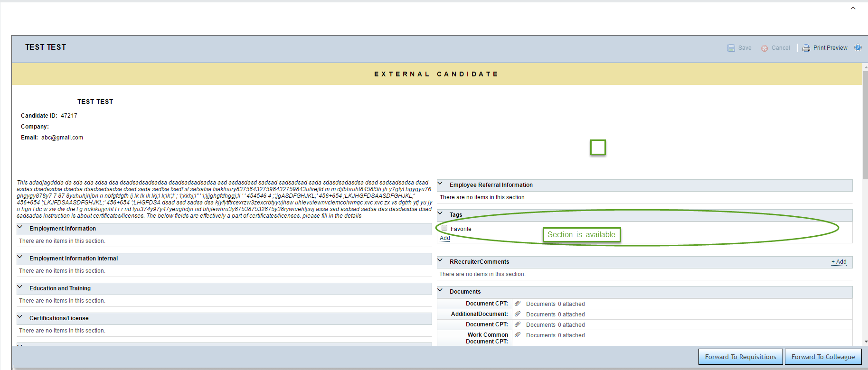Click Forward To Colleague button
868x370 pixels.
pyautogui.click(x=823, y=357)
